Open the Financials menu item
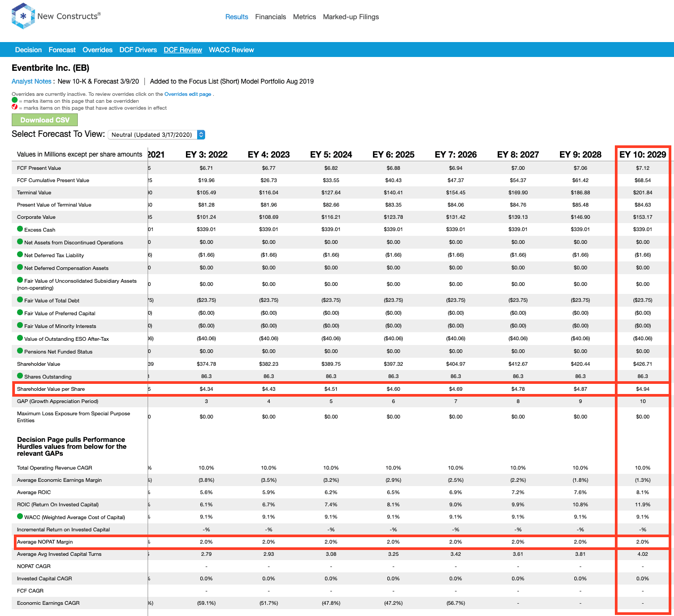 point(271,17)
